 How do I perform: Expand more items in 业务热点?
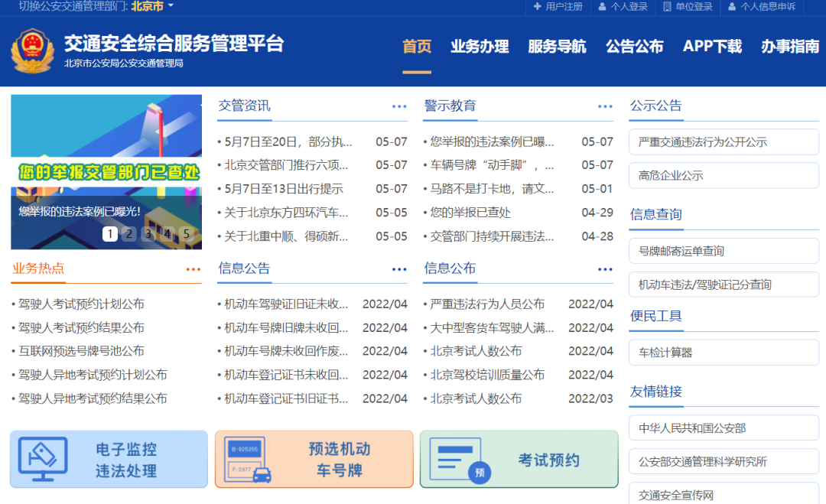193,269
